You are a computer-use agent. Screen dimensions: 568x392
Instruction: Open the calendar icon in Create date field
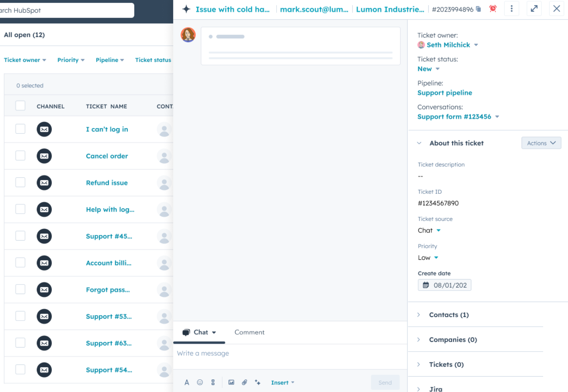click(426, 285)
